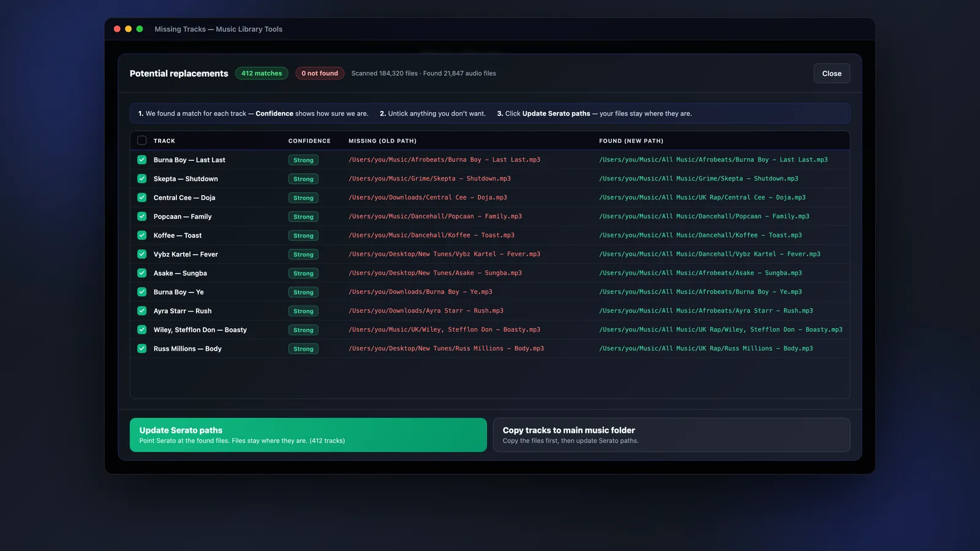Select the track name Russ Millions — Body
980x551 pixels.
pyautogui.click(x=187, y=349)
